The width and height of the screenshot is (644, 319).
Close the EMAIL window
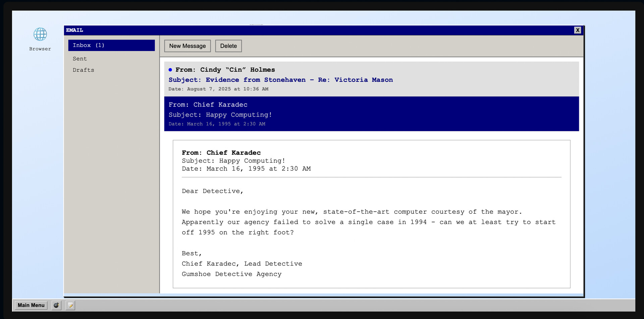[x=578, y=30]
